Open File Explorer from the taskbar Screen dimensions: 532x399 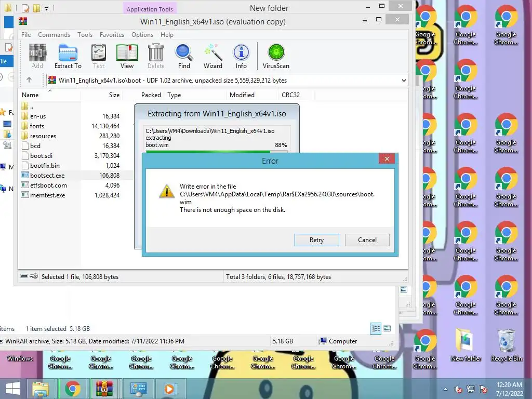(41, 389)
